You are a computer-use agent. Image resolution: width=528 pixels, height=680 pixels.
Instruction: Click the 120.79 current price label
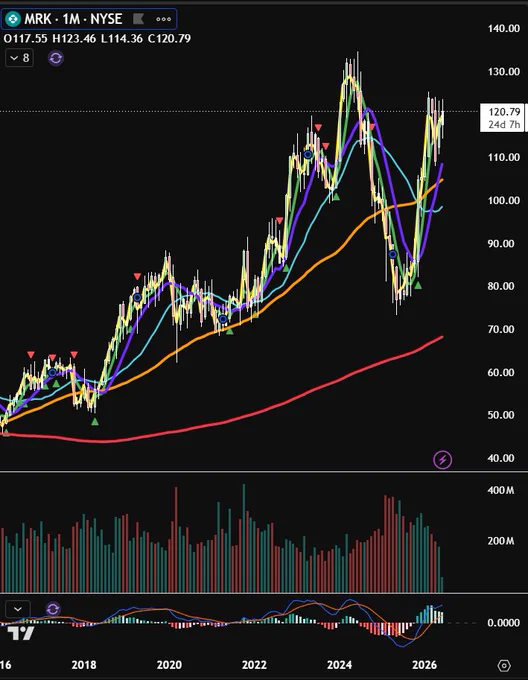point(504,112)
